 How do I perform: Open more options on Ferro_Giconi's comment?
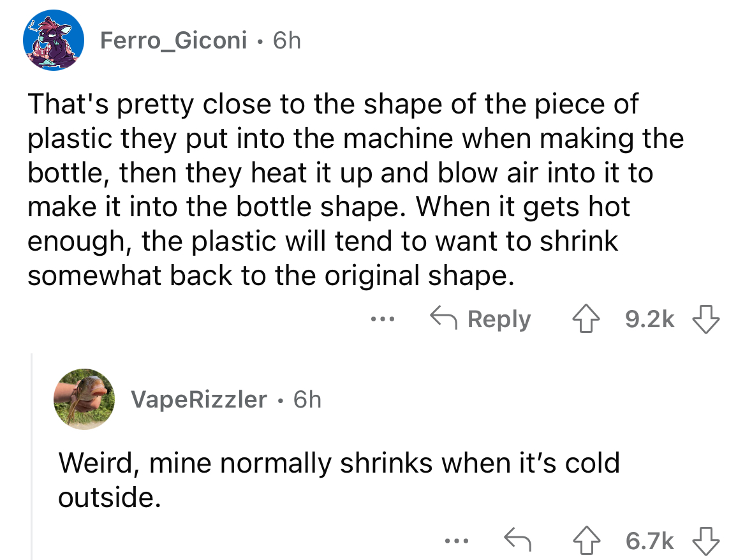383,318
